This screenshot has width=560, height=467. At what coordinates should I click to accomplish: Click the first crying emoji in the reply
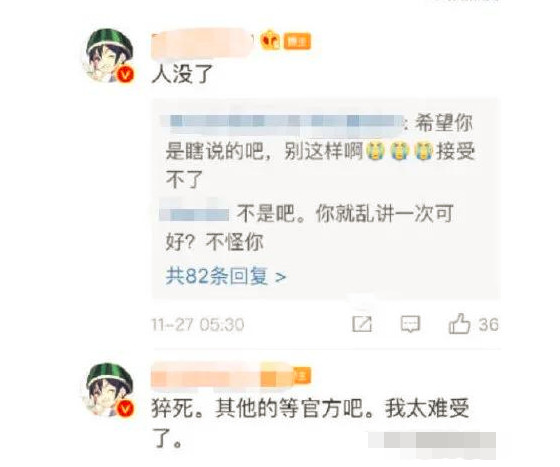[x=374, y=150]
